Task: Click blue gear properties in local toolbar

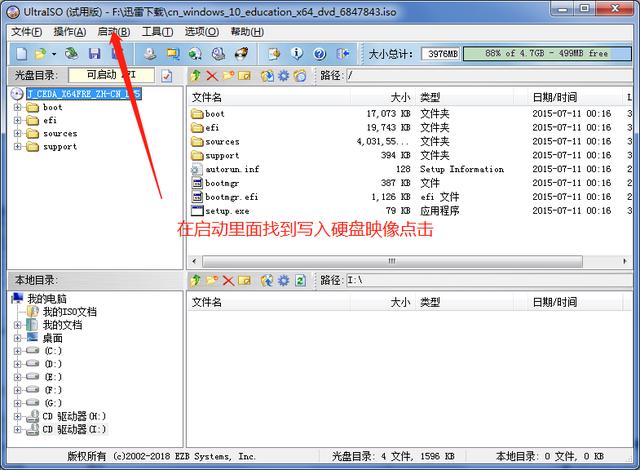Action: (x=283, y=280)
